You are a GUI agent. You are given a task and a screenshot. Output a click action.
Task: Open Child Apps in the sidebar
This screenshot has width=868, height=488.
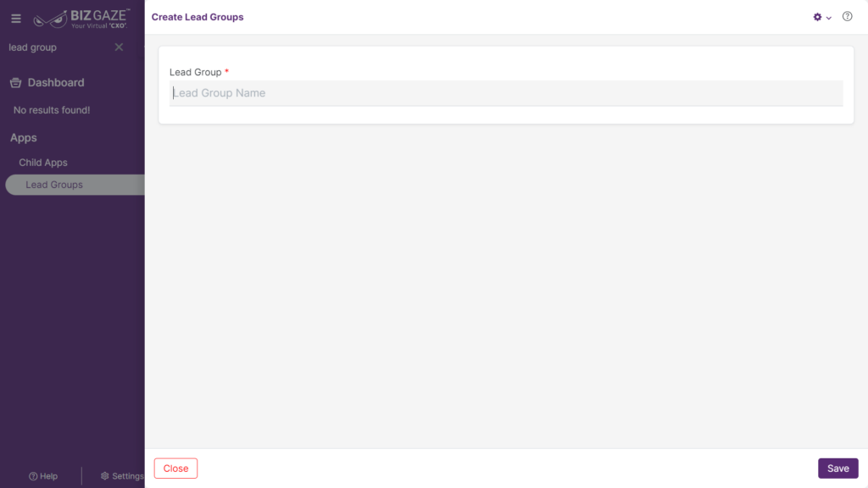[x=43, y=163]
